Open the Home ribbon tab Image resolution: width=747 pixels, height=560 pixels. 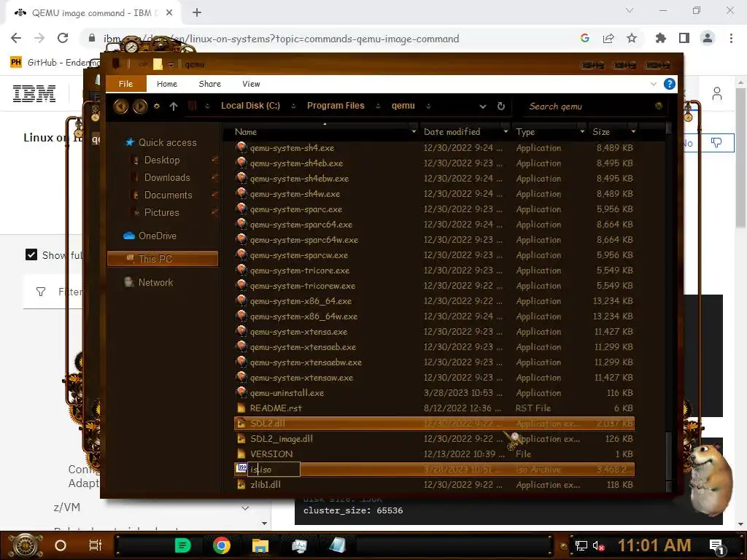tap(167, 84)
